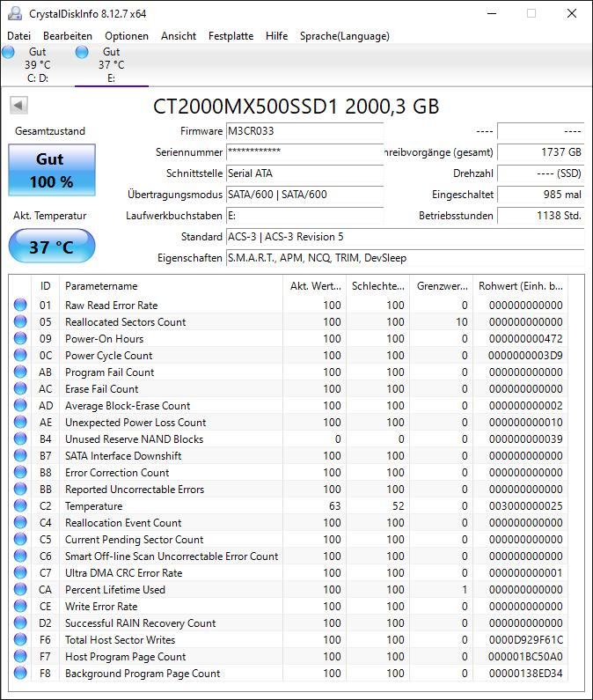This screenshot has width=593, height=700.
Task: Click the Gut 100 % health status button
Action: click(x=52, y=170)
